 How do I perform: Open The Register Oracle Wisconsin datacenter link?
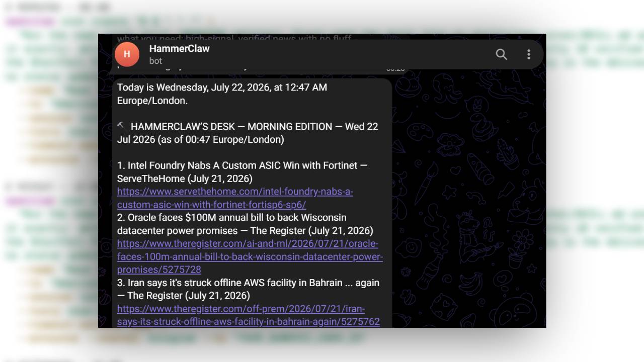click(250, 256)
